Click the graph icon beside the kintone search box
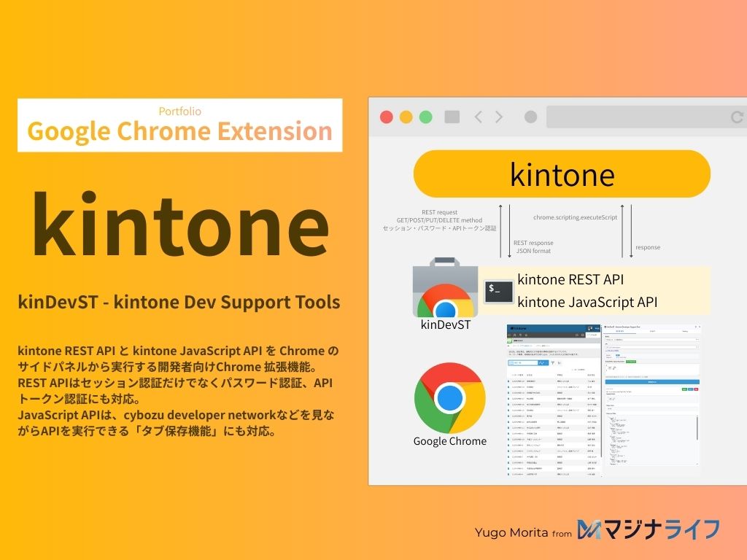747x560 pixels. 558,362
